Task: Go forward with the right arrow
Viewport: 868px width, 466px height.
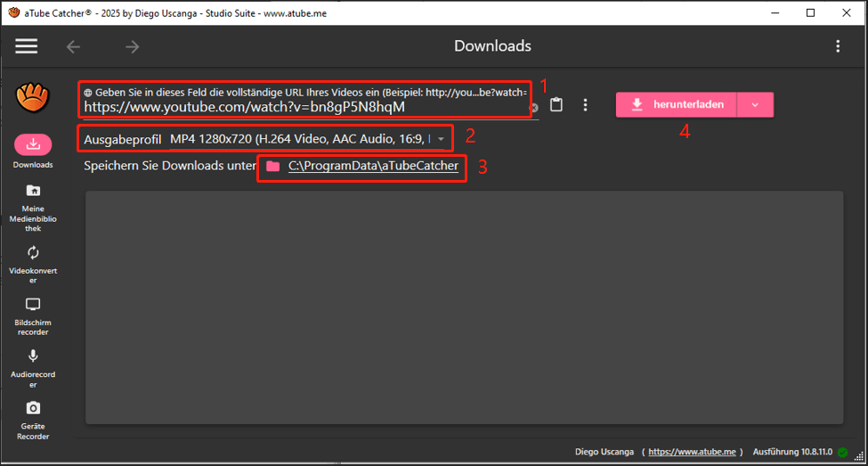Action: (x=133, y=47)
